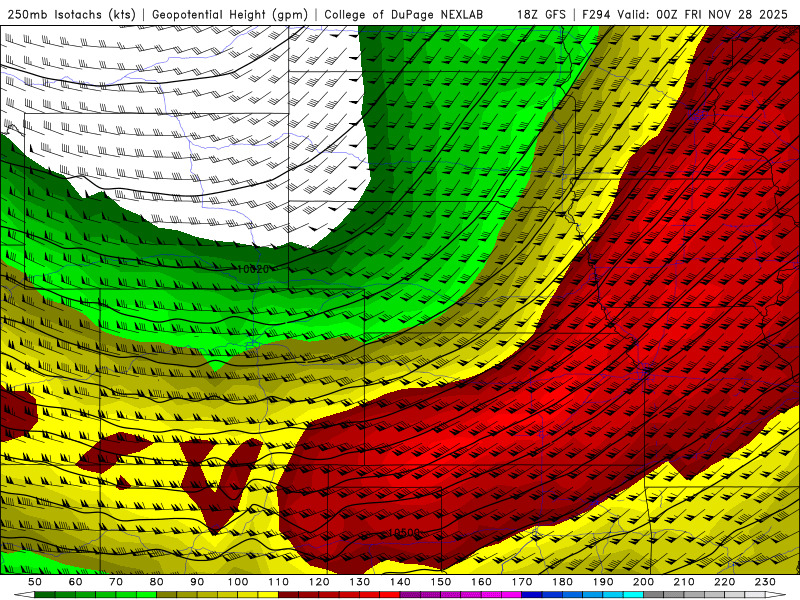The height and width of the screenshot is (600, 800).
Task: Click the 190 knot legend value
Action: click(603, 582)
